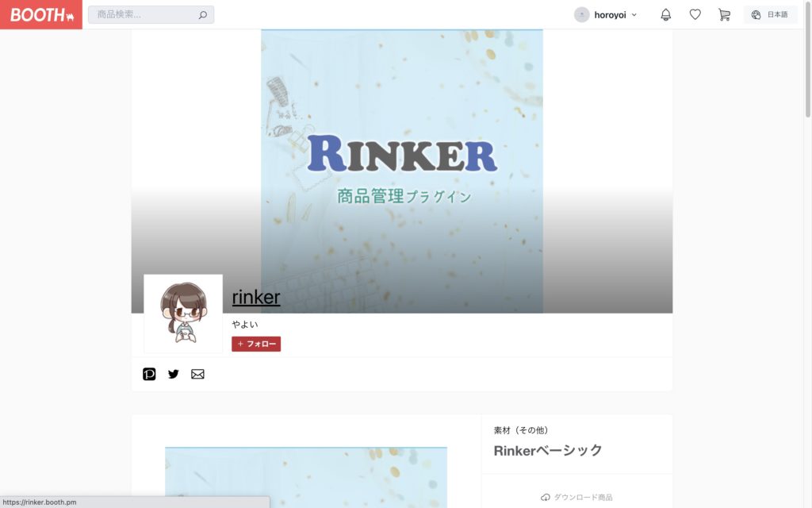Open the shop's pixiv profile icon
812x508 pixels.
coord(149,374)
